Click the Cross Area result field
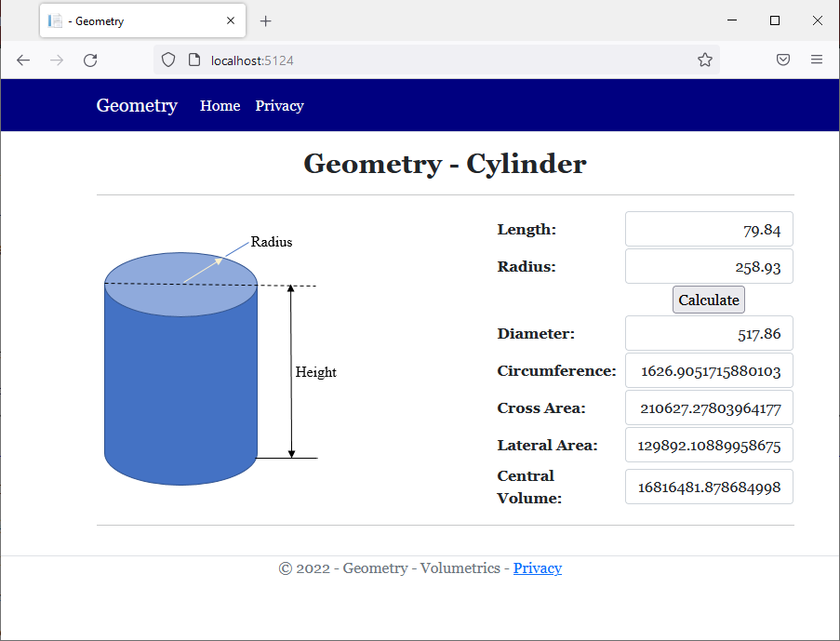 point(709,407)
